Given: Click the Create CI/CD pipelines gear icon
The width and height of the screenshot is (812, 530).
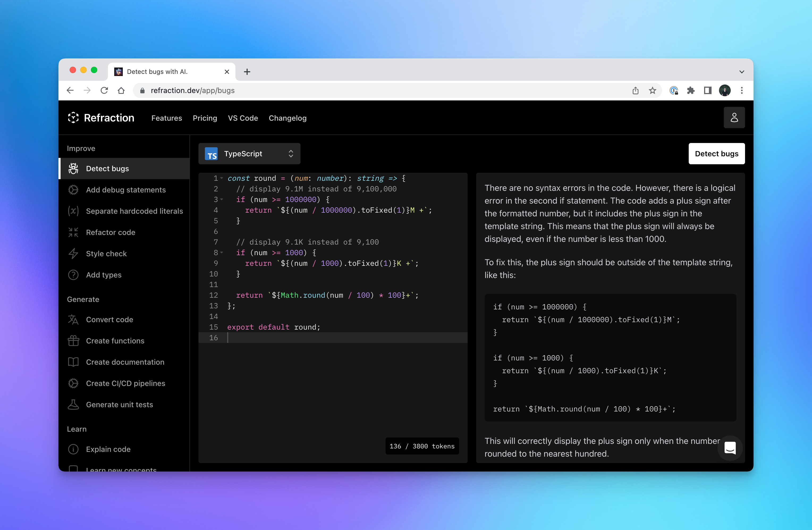Looking at the screenshot, I should tap(73, 383).
